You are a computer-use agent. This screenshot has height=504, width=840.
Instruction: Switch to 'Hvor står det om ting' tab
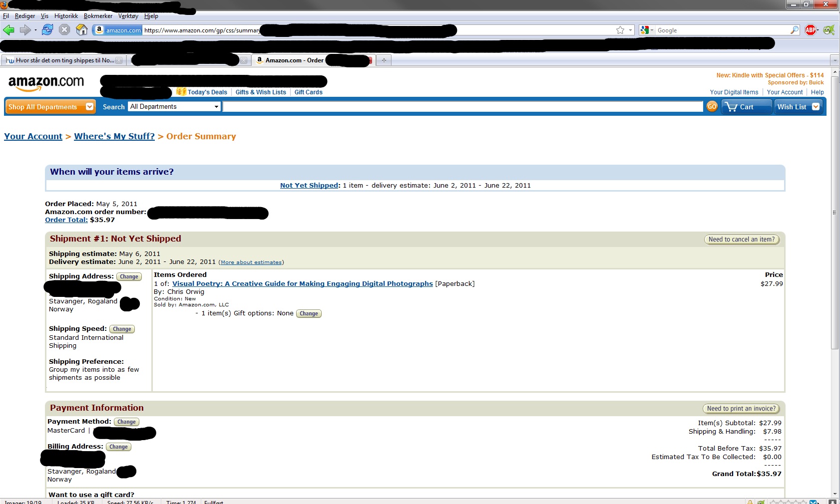tap(63, 60)
